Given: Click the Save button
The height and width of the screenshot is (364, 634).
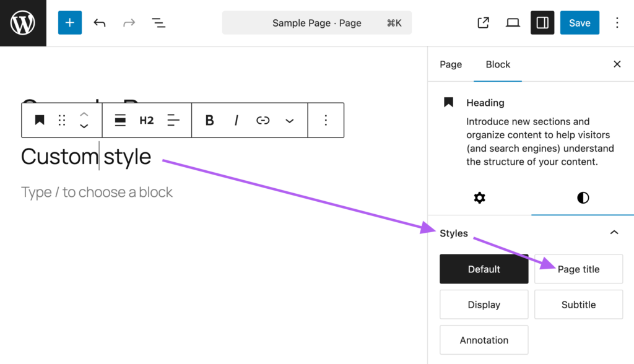Looking at the screenshot, I should point(580,23).
